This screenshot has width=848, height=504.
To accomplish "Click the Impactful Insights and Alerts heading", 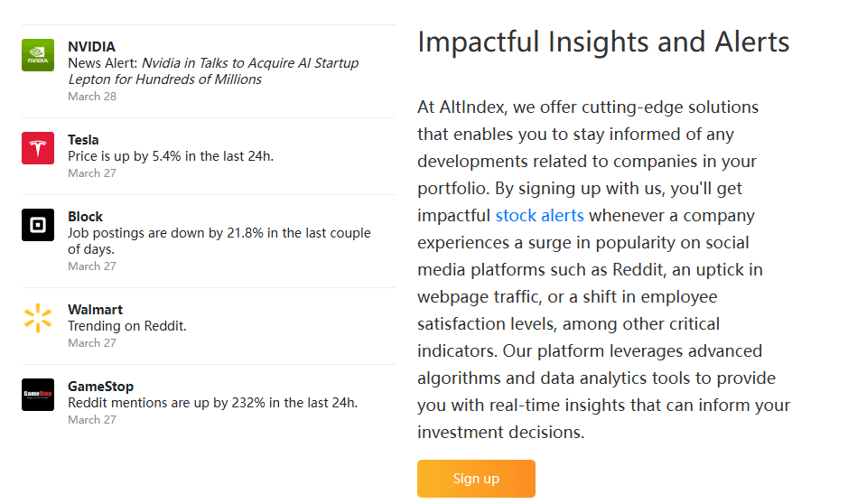I will coord(603,42).
